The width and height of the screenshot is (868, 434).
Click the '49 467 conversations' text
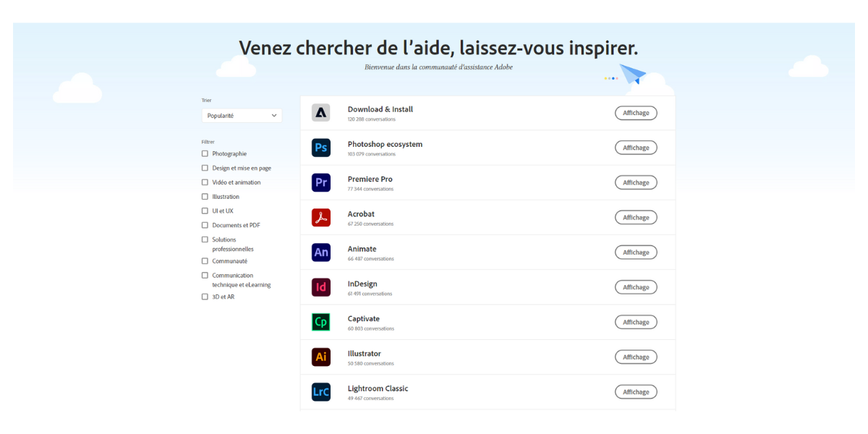click(370, 398)
